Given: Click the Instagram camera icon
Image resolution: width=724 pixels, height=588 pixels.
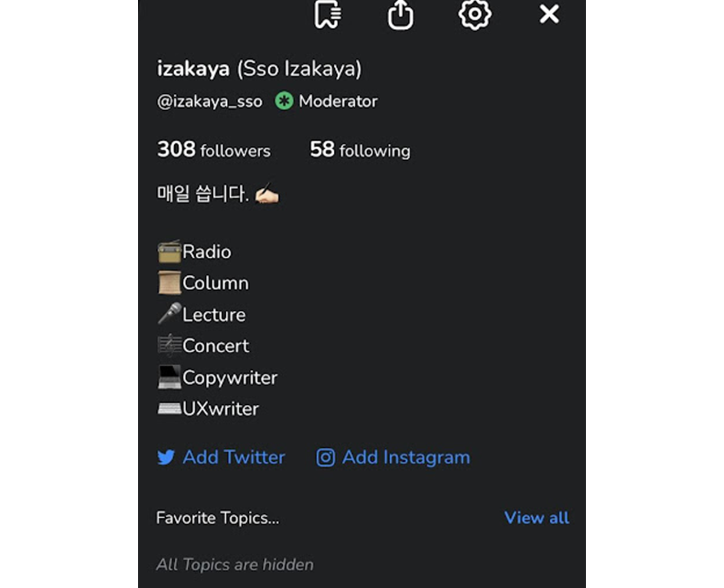Looking at the screenshot, I should 325,457.
